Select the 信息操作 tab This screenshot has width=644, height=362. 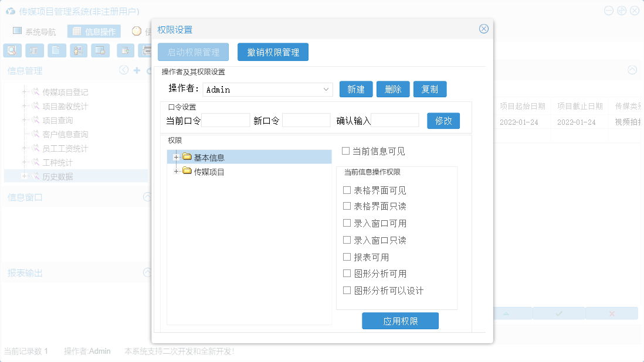pos(94,32)
